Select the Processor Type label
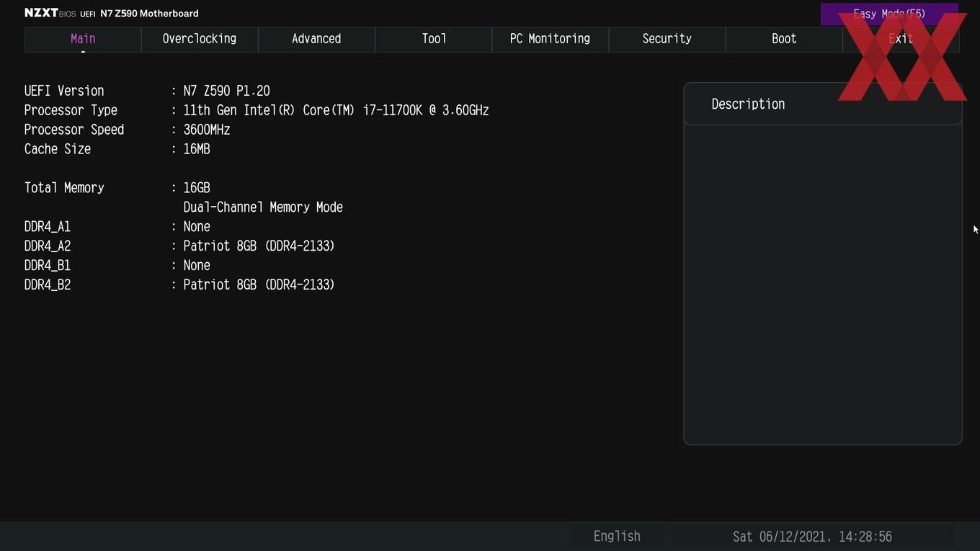980x551 pixels. click(71, 110)
